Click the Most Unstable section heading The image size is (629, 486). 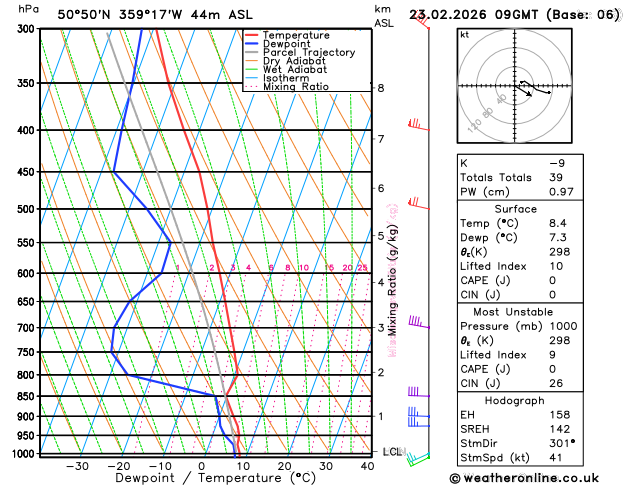513,312
